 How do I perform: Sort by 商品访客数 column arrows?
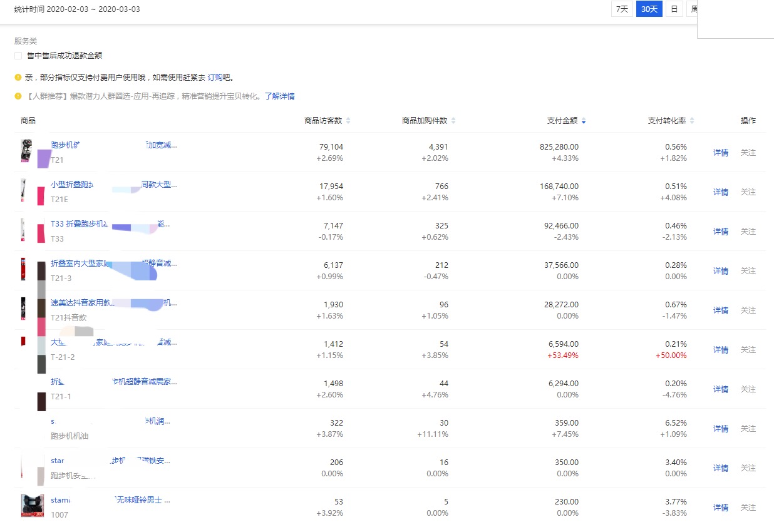pos(348,121)
